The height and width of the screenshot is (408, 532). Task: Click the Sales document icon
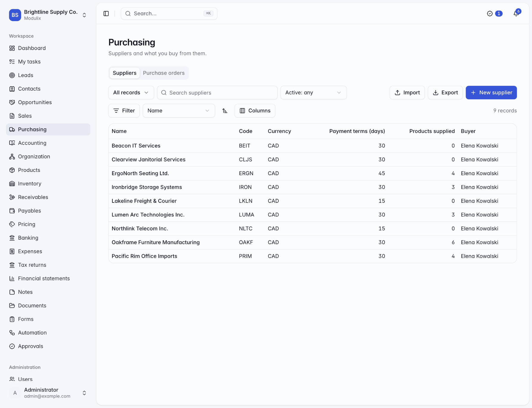pos(12,116)
